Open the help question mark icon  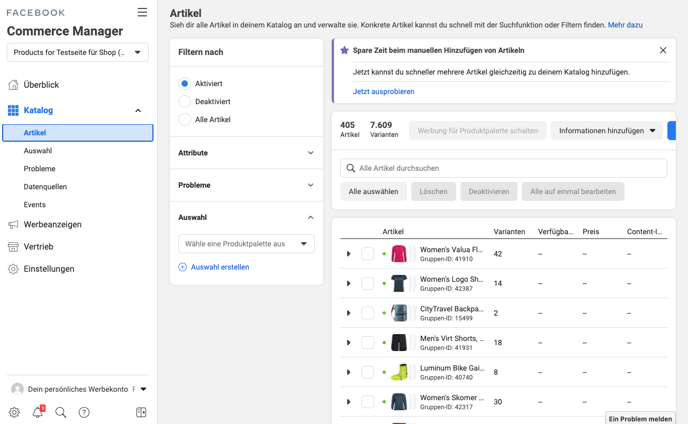(x=84, y=412)
